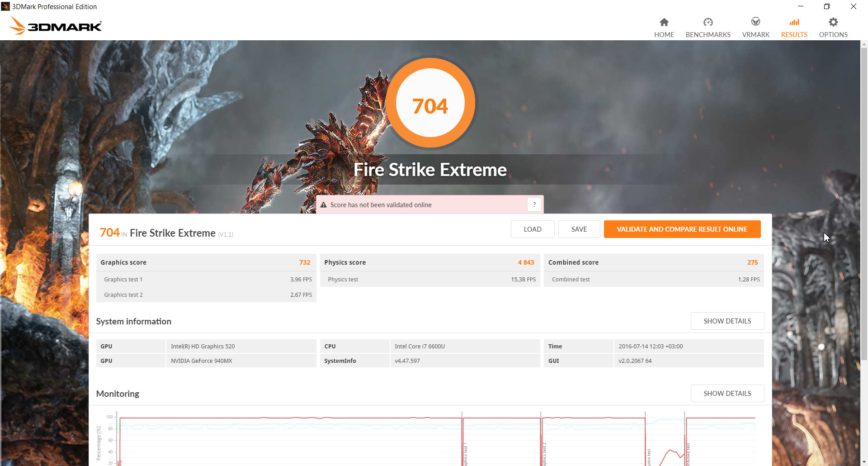The width and height of the screenshot is (868, 466).
Task: Select Graphics test 1 row
Action: 206,280
